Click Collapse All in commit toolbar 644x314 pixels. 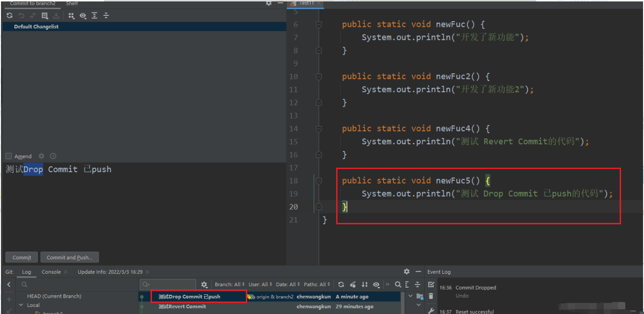(106, 16)
